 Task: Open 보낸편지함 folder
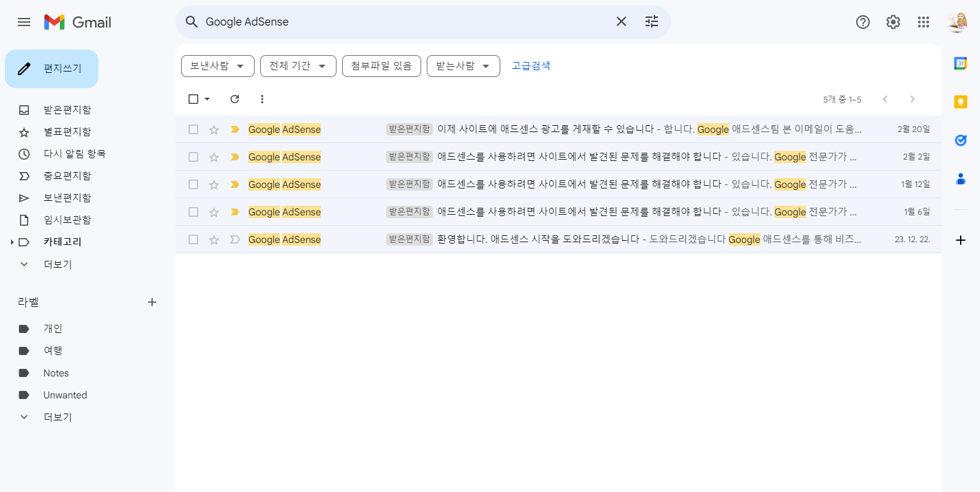[x=67, y=198]
